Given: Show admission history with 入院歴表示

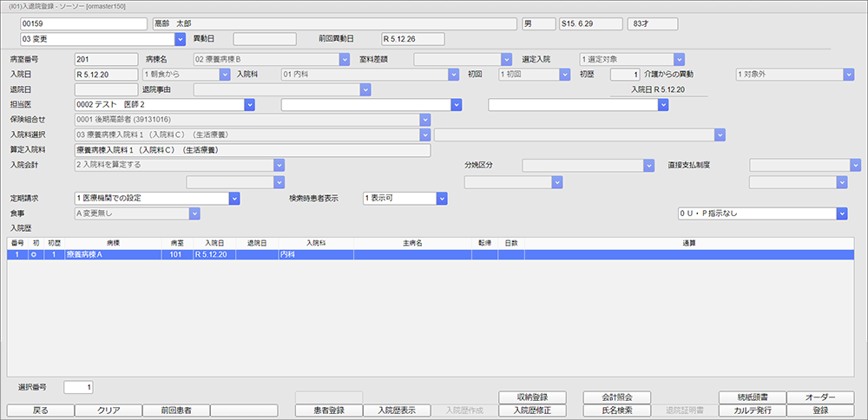Looking at the screenshot, I should (x=396, y=410).
